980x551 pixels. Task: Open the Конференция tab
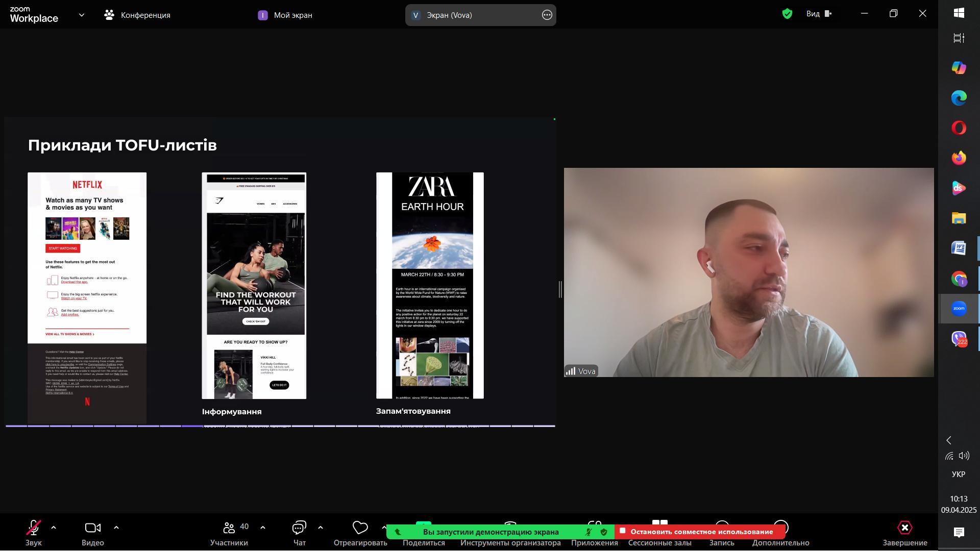(138, 15)
